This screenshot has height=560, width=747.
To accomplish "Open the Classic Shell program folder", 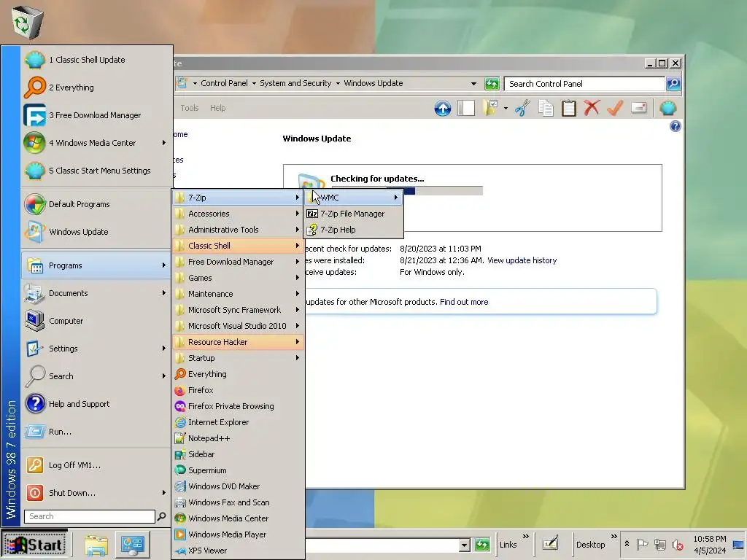I will [239, 246].
